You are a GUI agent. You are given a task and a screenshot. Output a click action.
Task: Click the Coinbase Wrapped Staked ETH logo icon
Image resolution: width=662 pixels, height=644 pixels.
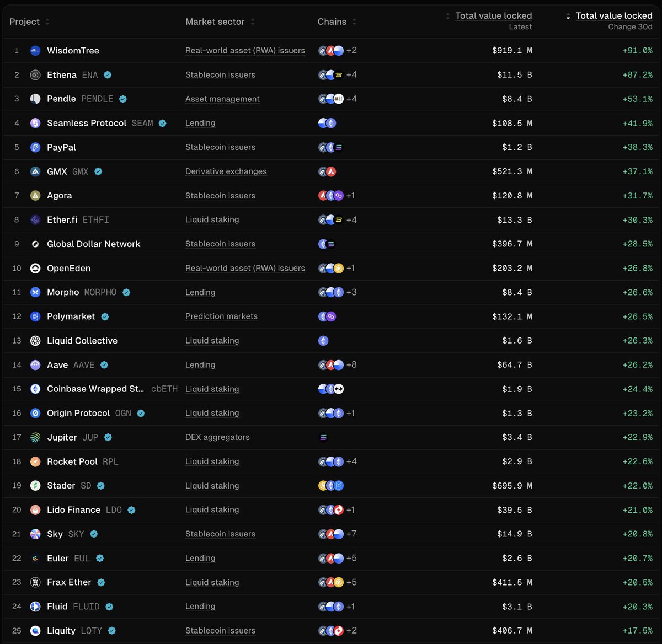(35, 389)
